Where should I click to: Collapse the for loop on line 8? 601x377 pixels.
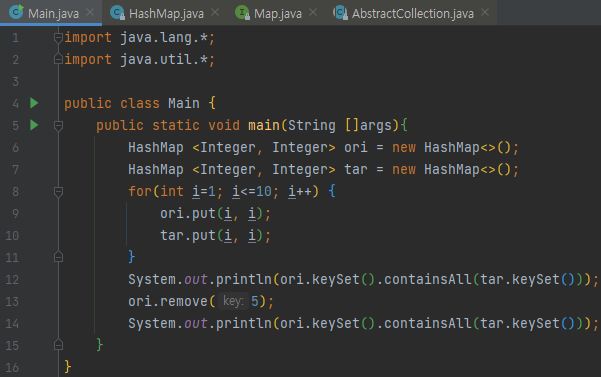coord(58,192)
